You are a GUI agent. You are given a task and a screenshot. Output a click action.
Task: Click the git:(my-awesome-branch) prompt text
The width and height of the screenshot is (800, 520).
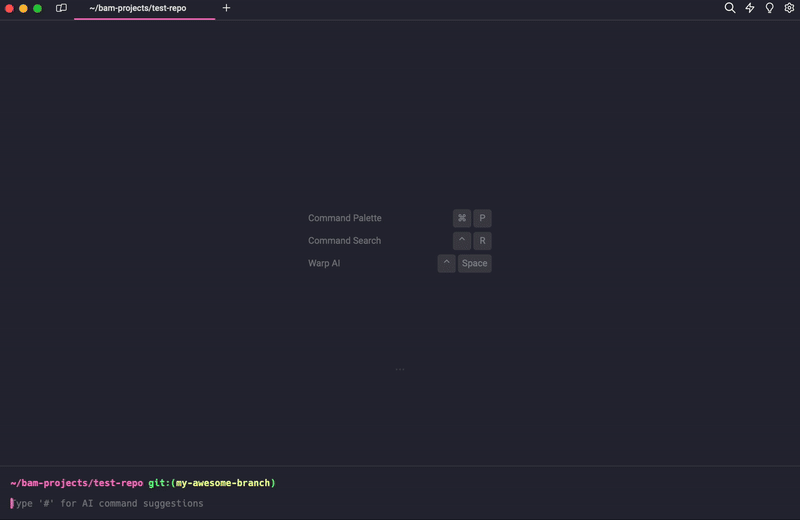point(212,483)
